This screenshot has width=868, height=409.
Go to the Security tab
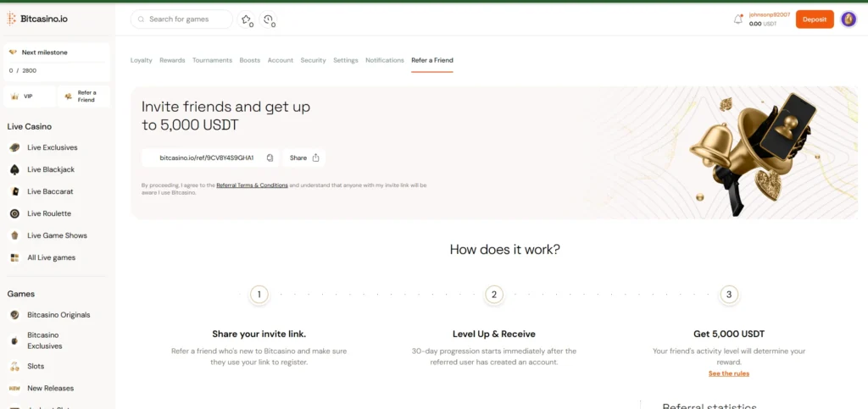point(313,60)
